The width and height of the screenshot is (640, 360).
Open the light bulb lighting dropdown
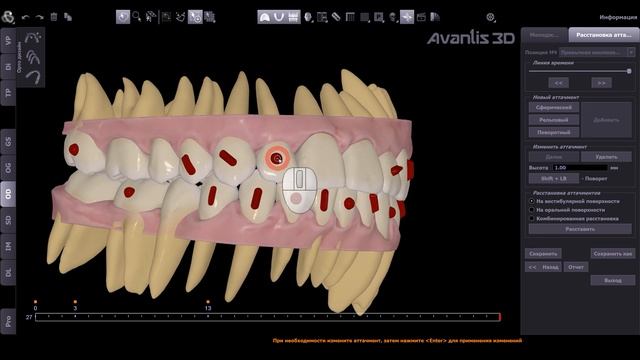(393, 17)
